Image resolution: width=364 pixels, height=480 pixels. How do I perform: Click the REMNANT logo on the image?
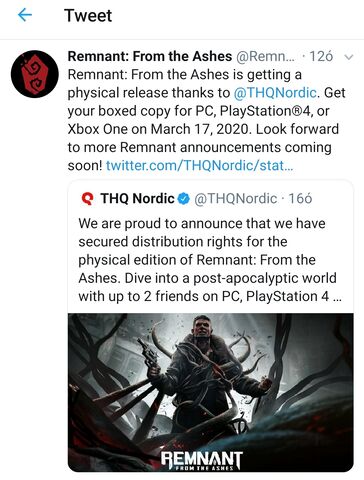pos(202,461)
